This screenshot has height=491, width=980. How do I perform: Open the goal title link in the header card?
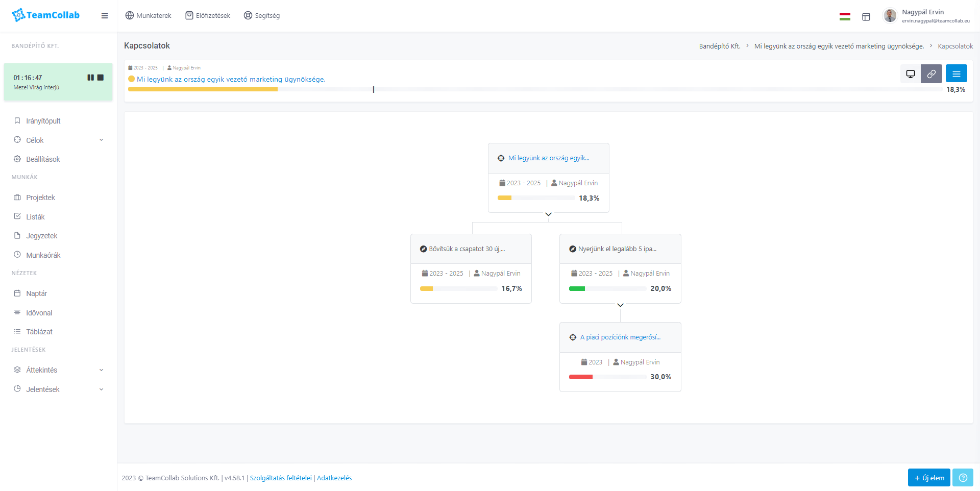tap(231, 80)
